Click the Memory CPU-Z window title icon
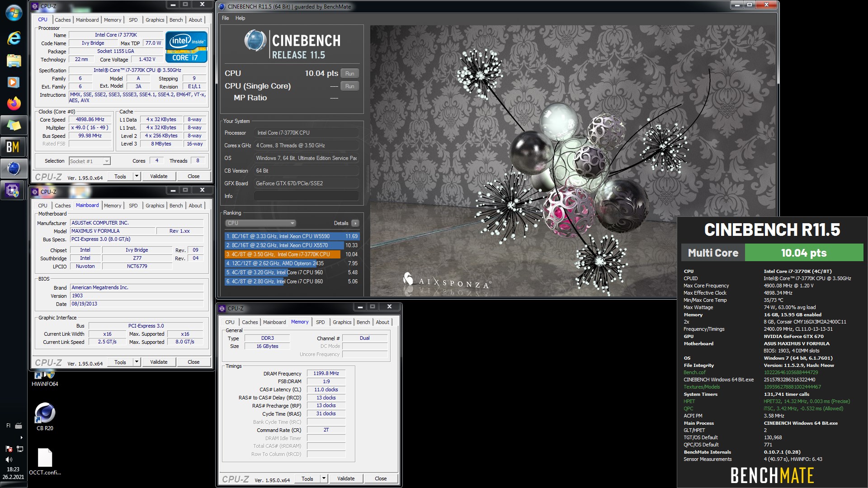Image resolution: width=868 pixels, height=488 pixels. [x=222, y=309]
